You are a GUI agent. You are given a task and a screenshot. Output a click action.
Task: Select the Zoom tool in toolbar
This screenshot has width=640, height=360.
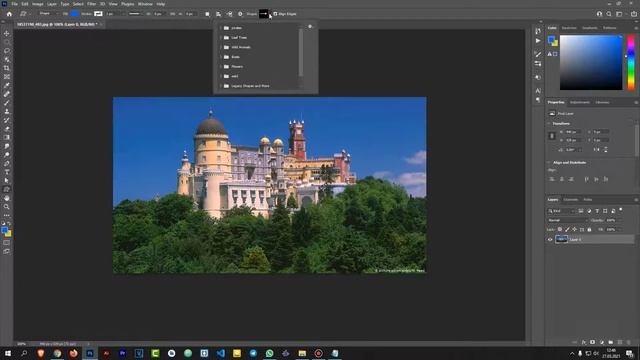[7, 207]
